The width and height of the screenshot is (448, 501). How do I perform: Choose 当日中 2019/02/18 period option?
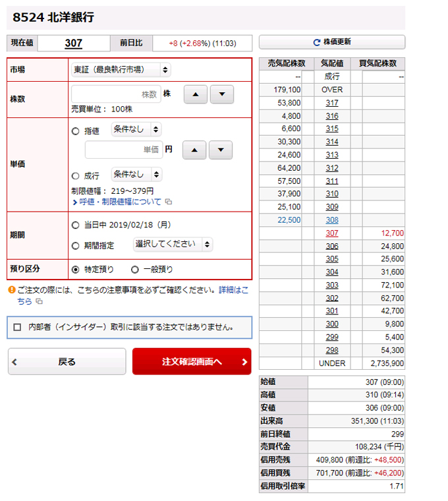75,225
